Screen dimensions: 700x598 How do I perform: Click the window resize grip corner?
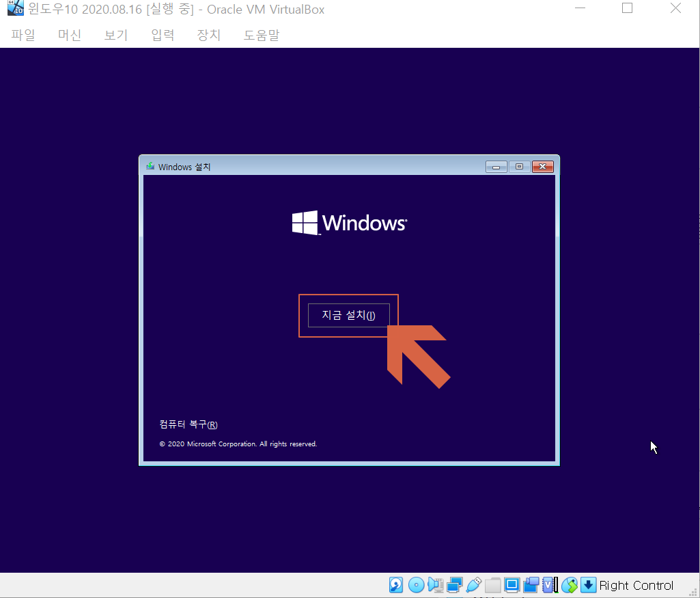click(x=694, y=593)
